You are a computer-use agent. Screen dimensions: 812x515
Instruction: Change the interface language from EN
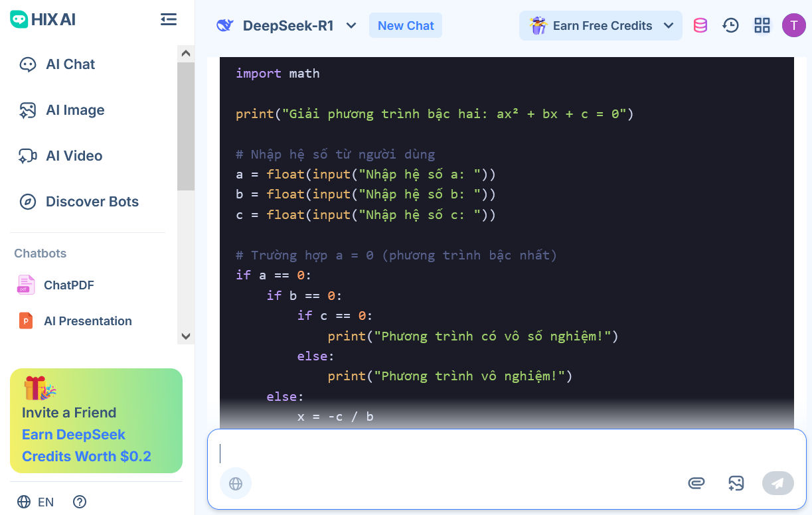45,502
